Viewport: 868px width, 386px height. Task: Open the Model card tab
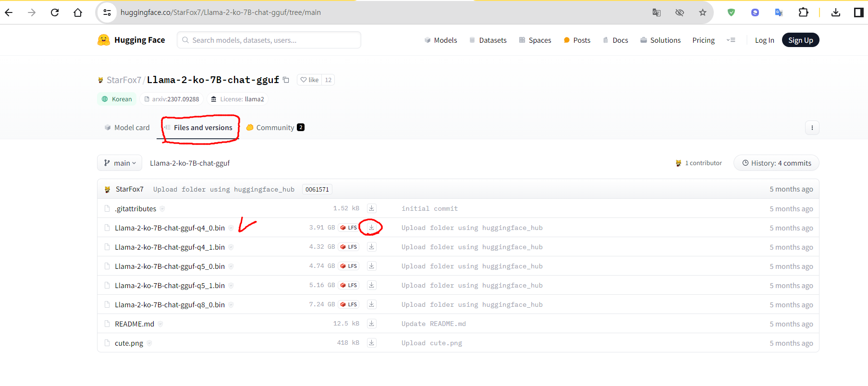click(x=127, y=128)
